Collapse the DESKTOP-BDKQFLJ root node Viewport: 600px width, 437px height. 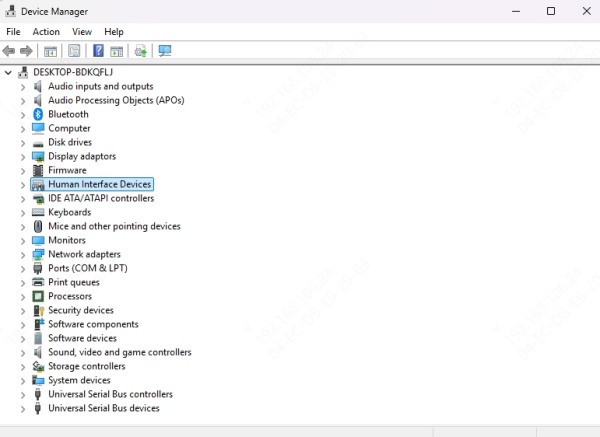[9, 72]
